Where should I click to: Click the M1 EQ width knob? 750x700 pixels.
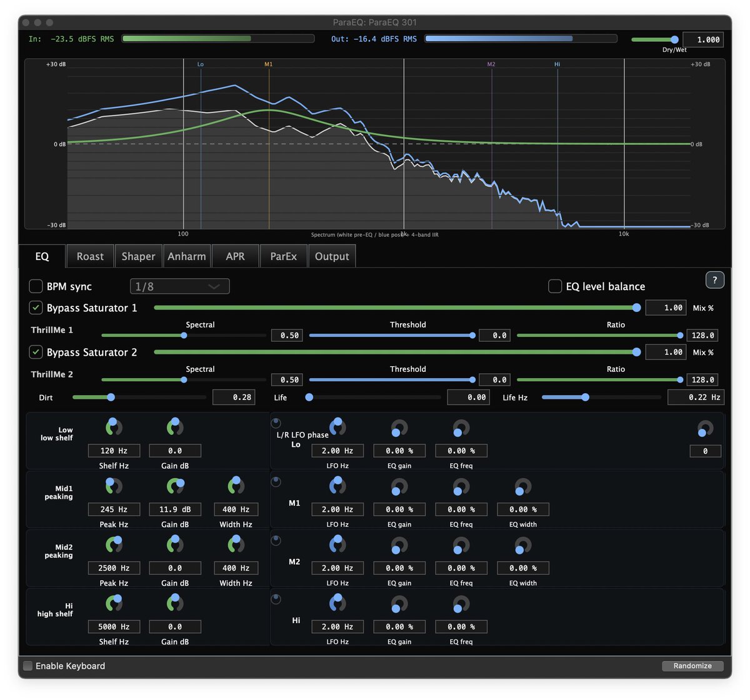pos(522,486)
